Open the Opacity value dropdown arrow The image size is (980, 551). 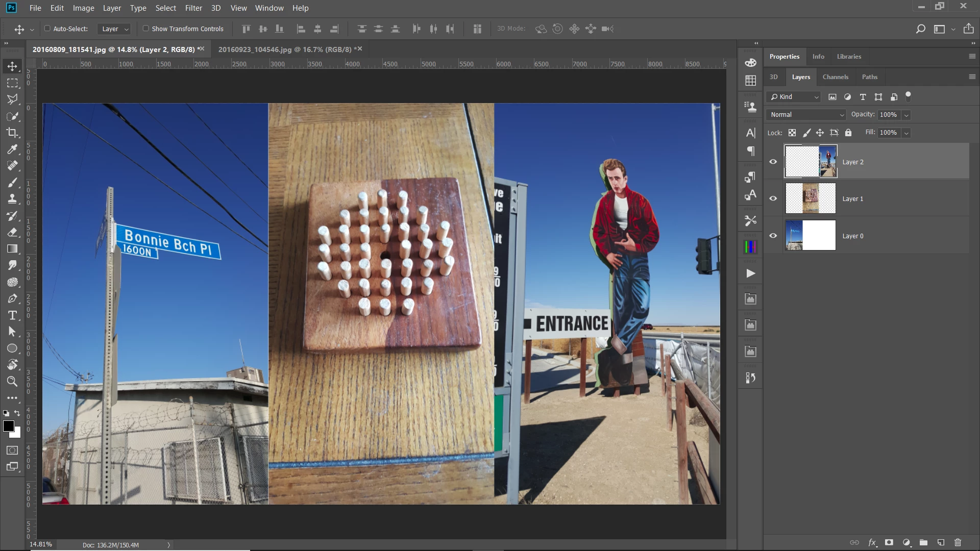point(906,115)
